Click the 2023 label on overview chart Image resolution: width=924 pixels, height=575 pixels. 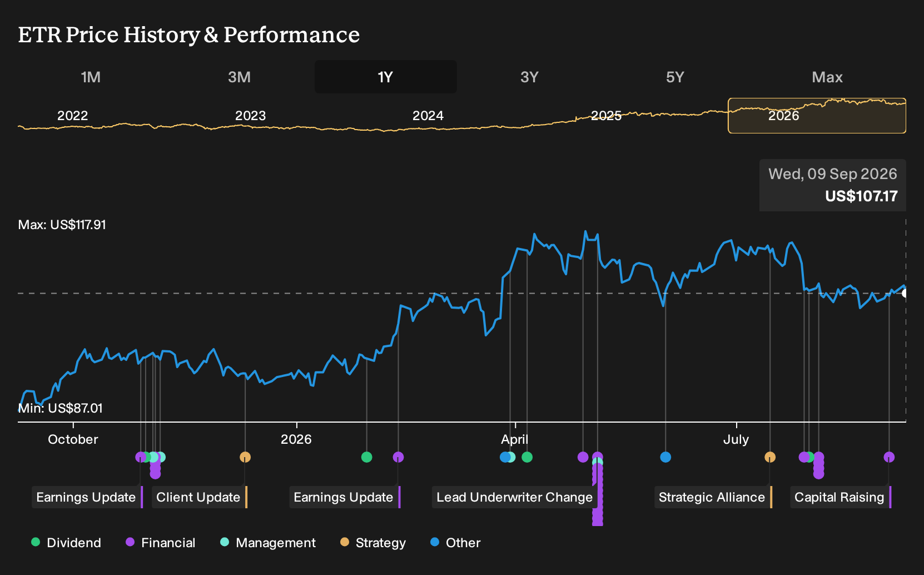pyautogui.click(x=250, y=116)
